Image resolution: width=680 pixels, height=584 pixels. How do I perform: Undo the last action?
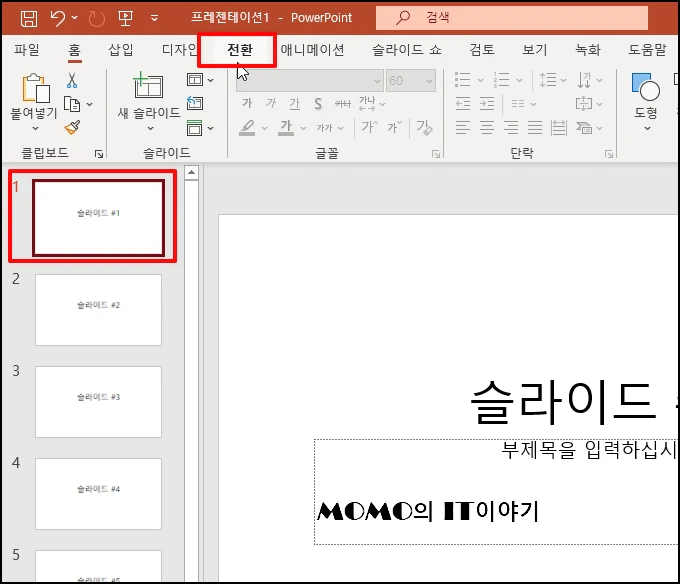[x=58, y=18]
